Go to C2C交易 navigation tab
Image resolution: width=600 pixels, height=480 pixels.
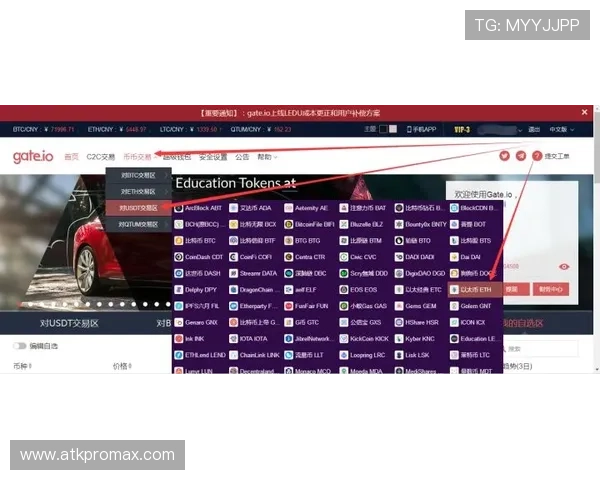(x=100, y=157)
